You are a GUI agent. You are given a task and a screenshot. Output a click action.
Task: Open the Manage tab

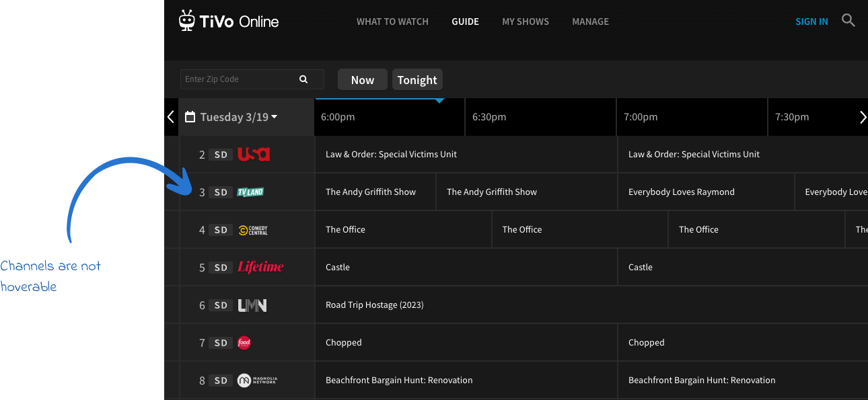590,22
